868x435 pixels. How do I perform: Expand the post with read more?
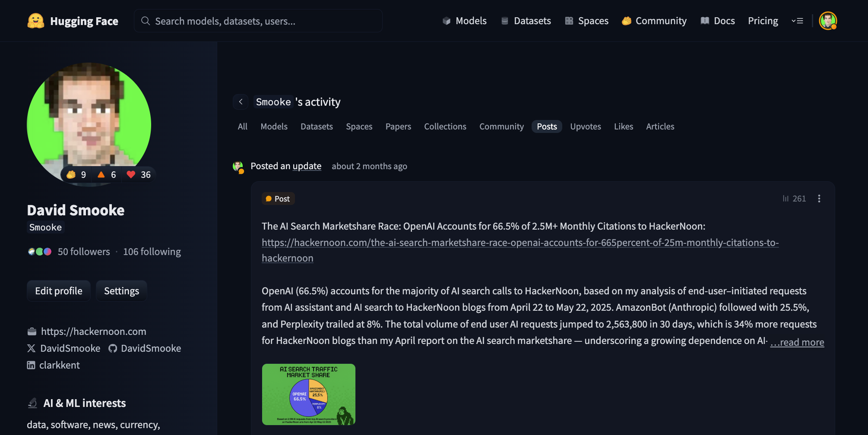tap(797, 342)
